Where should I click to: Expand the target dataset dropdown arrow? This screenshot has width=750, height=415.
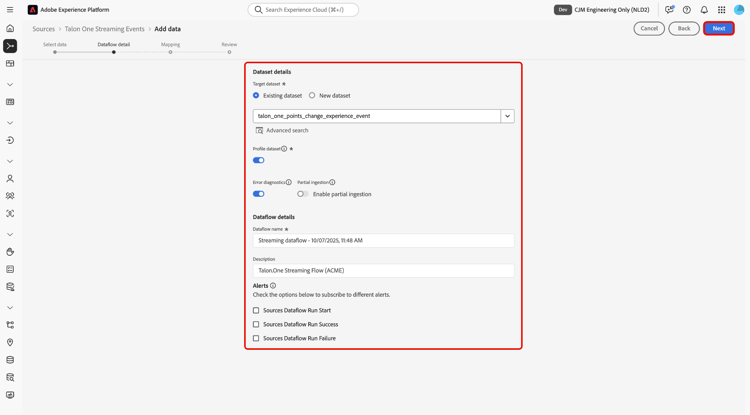[x=507, y=116]
